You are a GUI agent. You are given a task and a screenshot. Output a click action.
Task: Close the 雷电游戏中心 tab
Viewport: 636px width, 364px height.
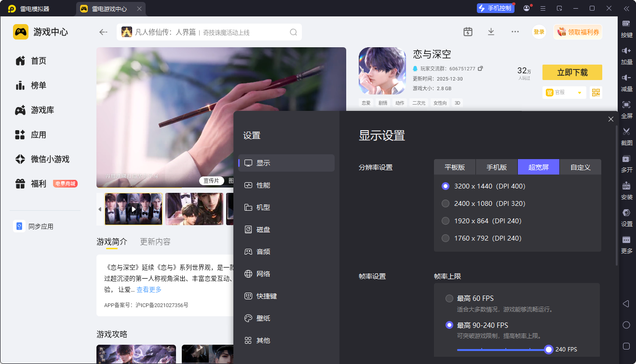[140, 9]
